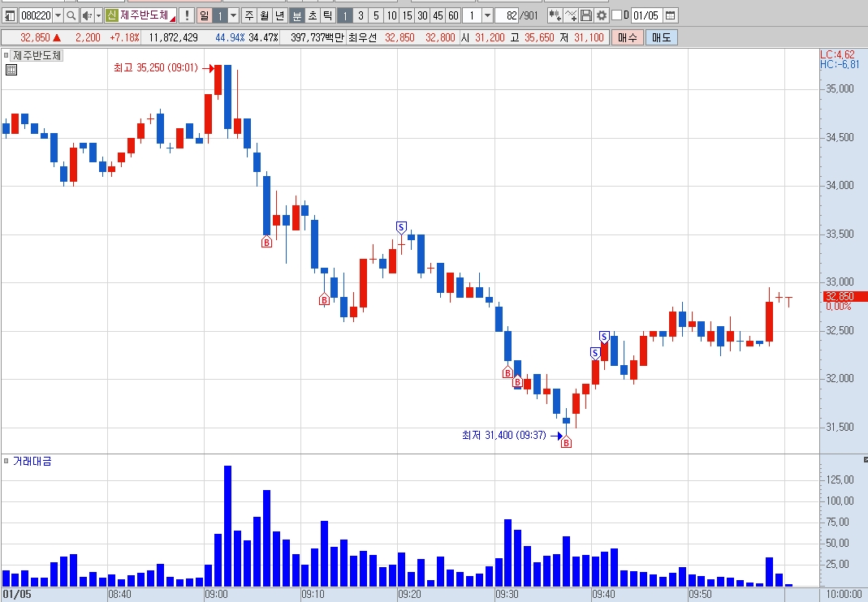Screen dimensions: 868x602
Task: Toggle the D checkbox beside date field
Action: click(x=616, y=15)
